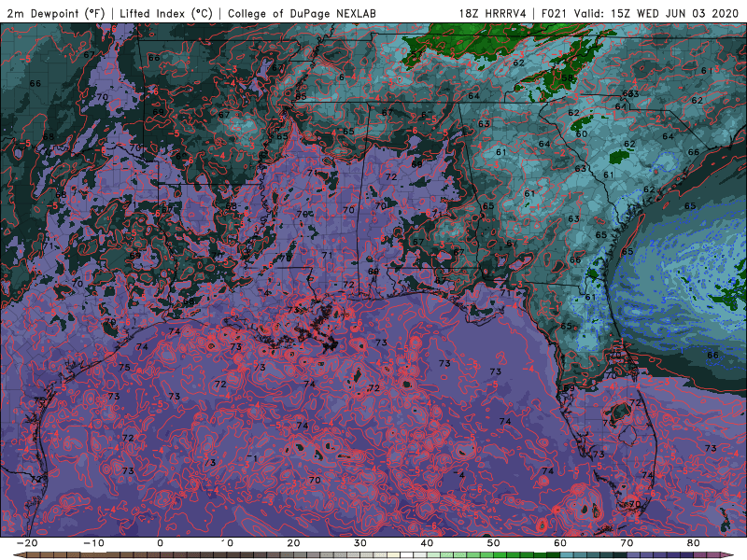The image size is (747, 560).
Task: Click the left arrow end of the color bar
Action: point(20,555)
